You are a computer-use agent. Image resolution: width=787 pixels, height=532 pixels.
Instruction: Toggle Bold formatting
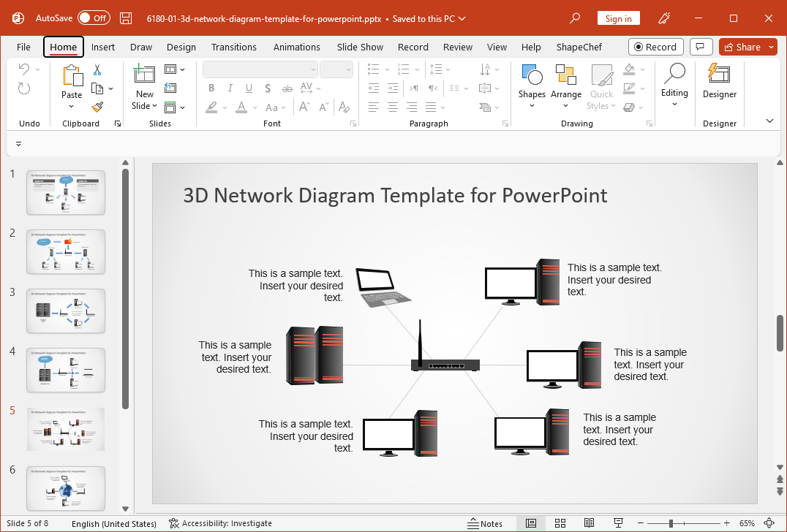point(211,88)
